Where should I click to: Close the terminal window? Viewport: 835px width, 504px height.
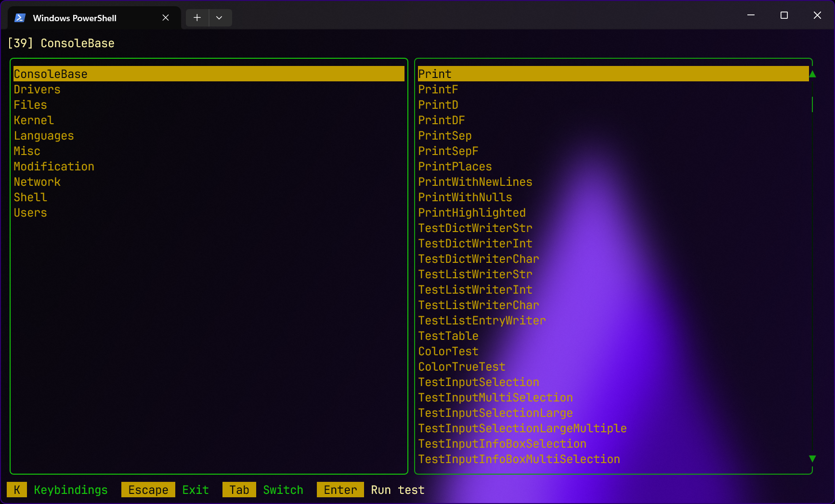[x=817, y=15]
